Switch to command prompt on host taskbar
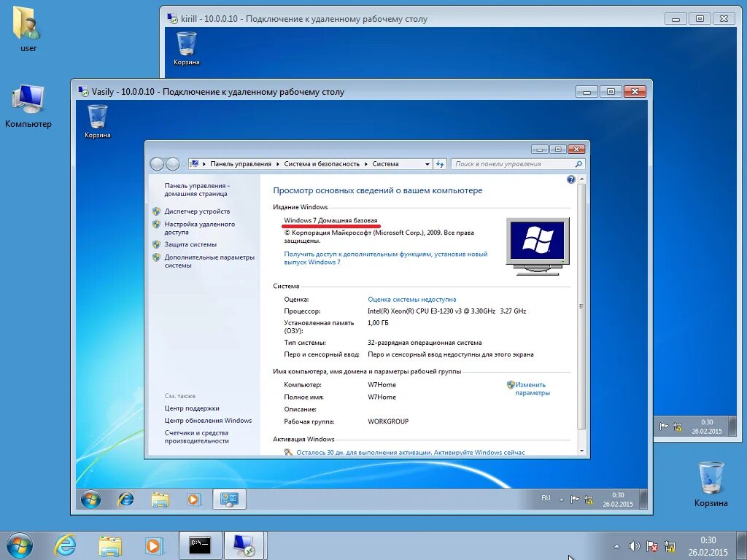The height and width of the screenshot is (560, 747). point(200,545)
